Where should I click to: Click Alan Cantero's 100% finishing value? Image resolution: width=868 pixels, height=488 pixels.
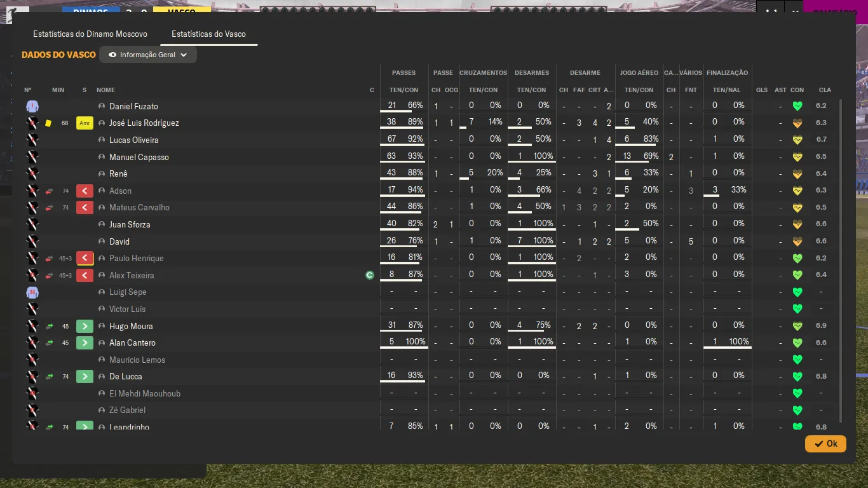tap(739, 341)
